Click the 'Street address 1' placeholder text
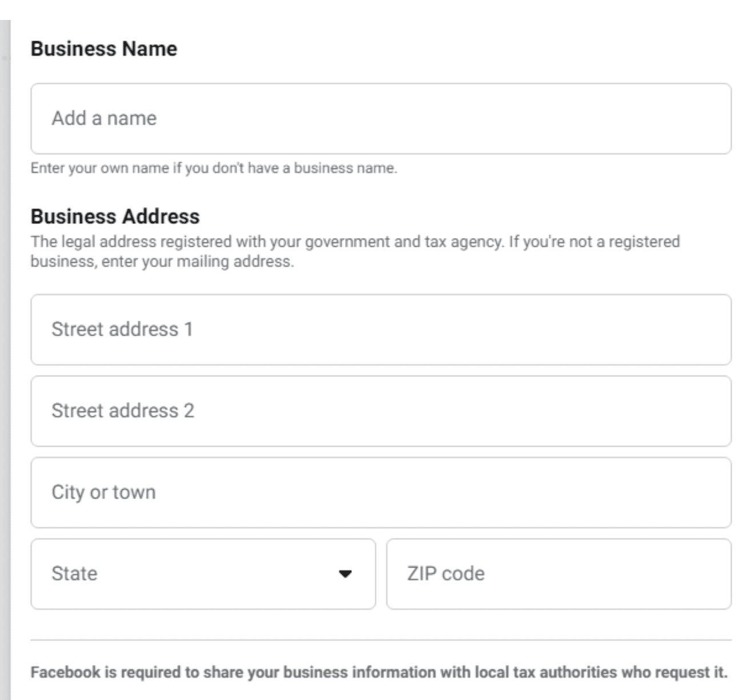 [x=122, y=329]
